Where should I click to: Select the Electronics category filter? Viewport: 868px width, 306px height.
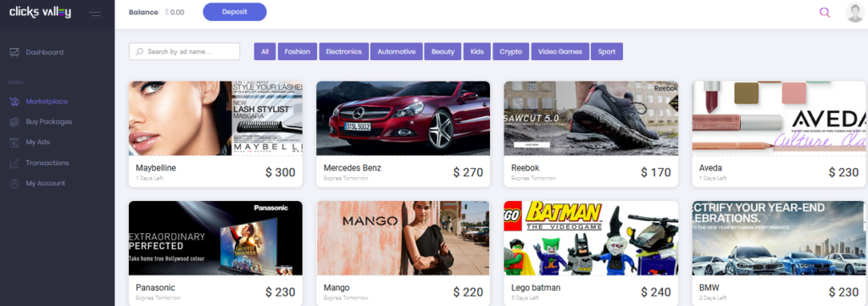[x=344, y=52]
